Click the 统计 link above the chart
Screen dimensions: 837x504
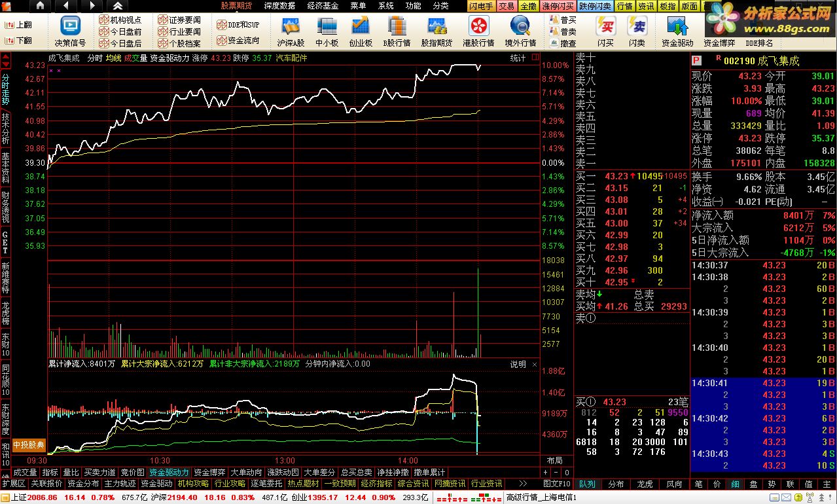[x=518, y=58]
